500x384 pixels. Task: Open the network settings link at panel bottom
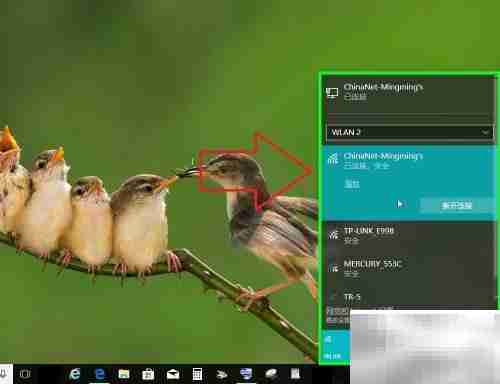click(338, 316)
